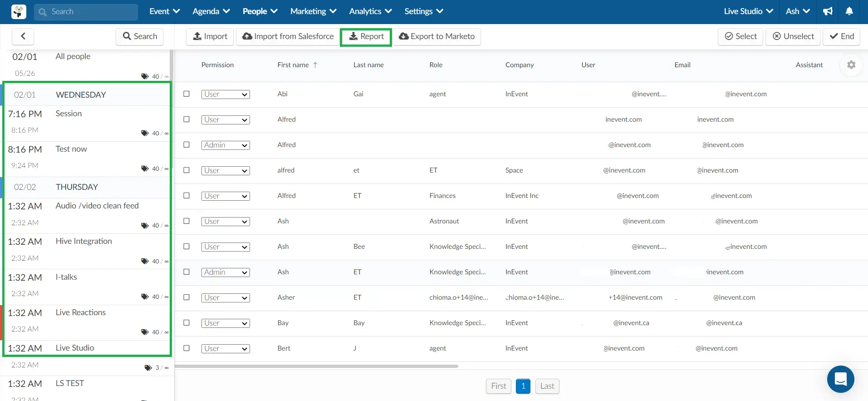The image size is (868, 401).
Task: Go to First page
Action: (x=499, y=386)
